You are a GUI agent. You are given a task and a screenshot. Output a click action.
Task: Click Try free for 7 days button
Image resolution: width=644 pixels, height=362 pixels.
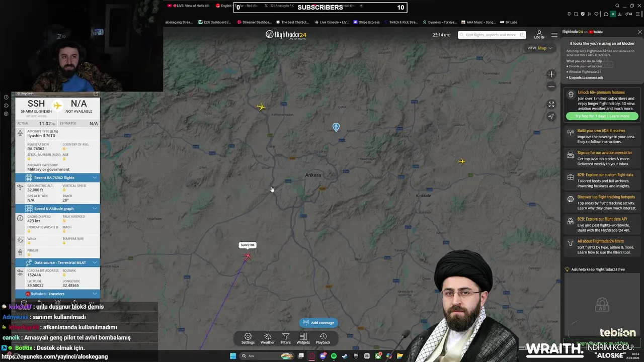click(602, 116)
